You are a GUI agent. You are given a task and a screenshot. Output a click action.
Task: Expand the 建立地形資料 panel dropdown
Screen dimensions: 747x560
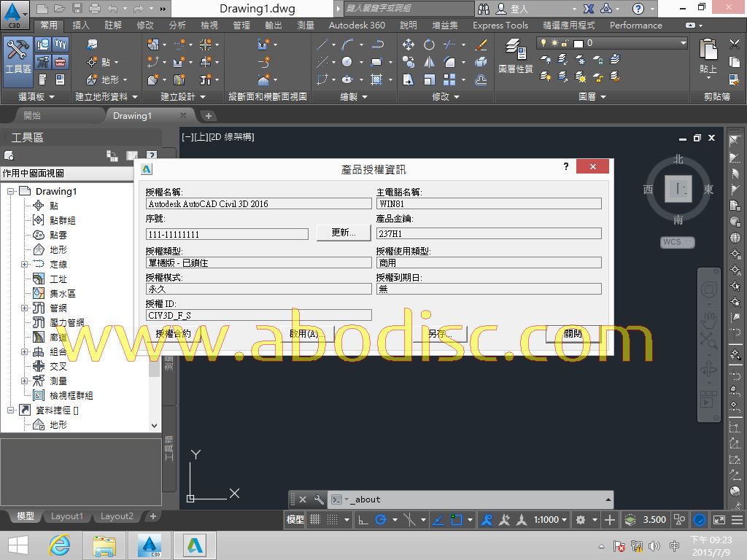coord(107,97)
